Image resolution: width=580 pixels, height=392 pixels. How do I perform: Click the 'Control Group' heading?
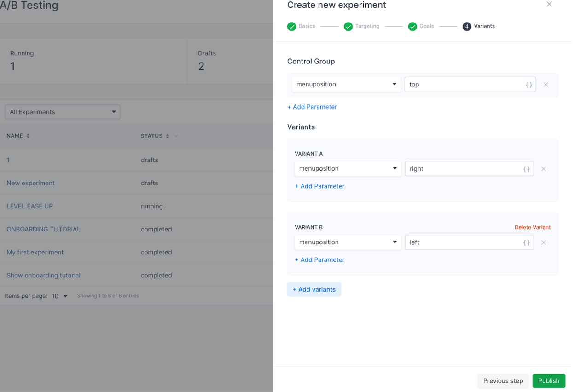tap(311, 61)
